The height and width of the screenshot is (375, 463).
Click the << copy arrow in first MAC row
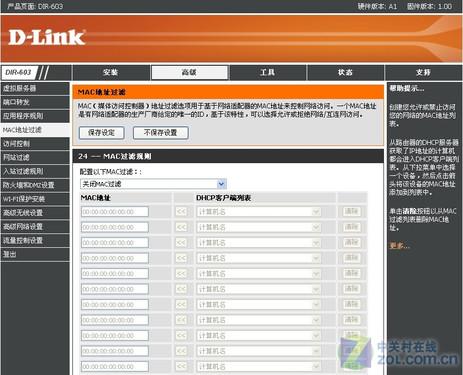click(x=181, y=212)
